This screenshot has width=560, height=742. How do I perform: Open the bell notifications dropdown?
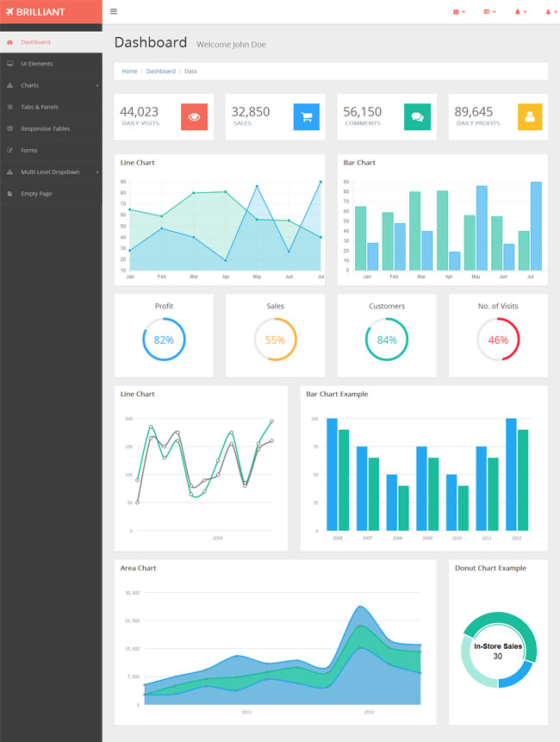pos(520,12)
